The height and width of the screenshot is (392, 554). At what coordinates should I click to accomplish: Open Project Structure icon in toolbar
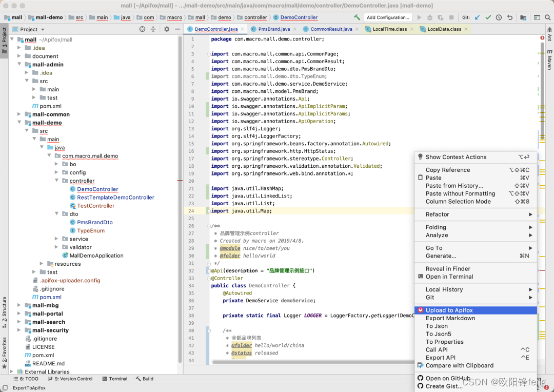click(523, 17)
